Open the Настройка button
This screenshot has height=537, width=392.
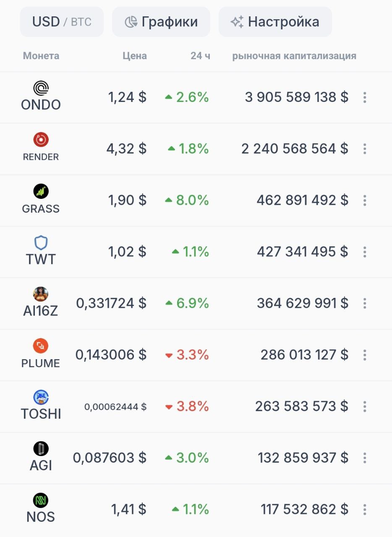(275, 22)
